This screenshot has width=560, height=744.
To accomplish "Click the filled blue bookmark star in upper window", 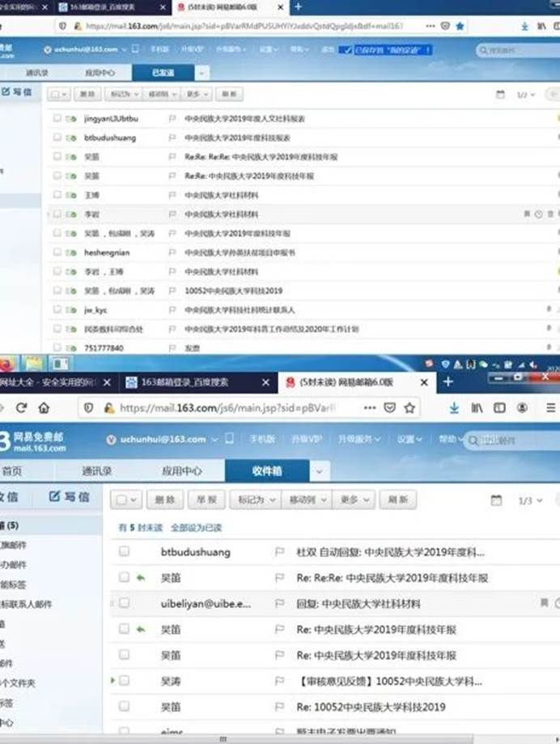I will tap(460, 26).
